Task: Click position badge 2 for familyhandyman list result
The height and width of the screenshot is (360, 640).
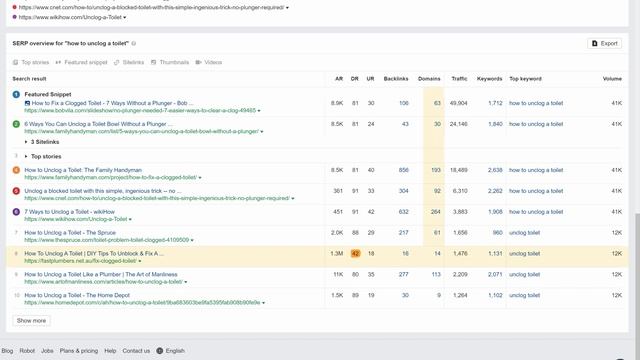Action: point(16,124)
